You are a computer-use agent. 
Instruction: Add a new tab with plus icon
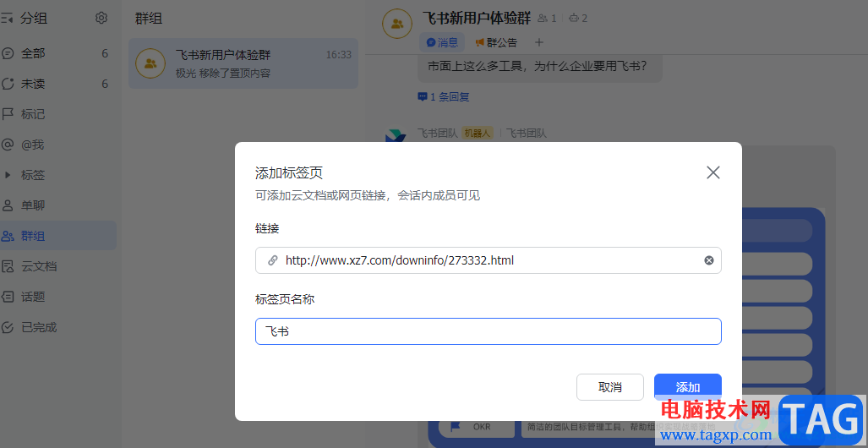pyautogui.click(x=539, y=42)
